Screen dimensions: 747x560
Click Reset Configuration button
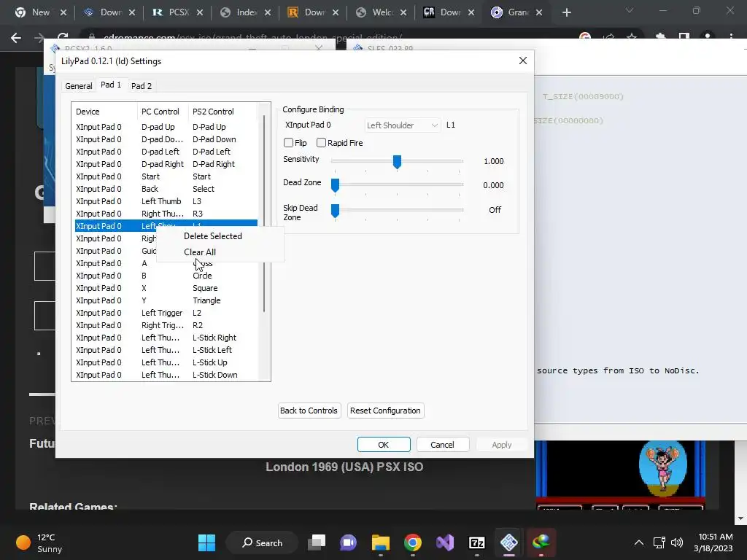385,411
